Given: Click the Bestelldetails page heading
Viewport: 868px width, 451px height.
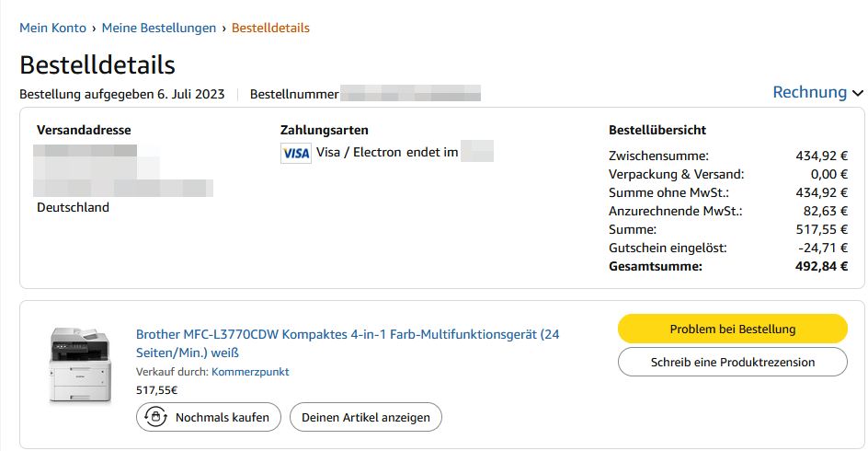Looking at the screenshot, I should [x=97, y=64].
